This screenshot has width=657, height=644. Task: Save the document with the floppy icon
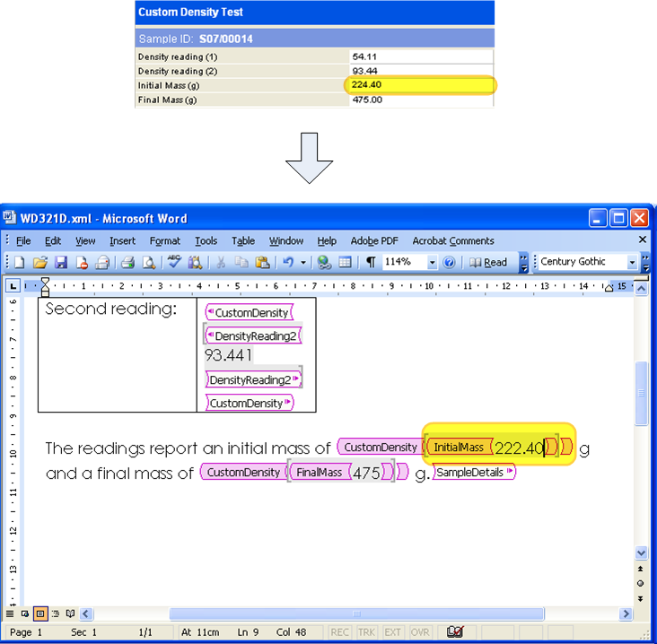61,262
